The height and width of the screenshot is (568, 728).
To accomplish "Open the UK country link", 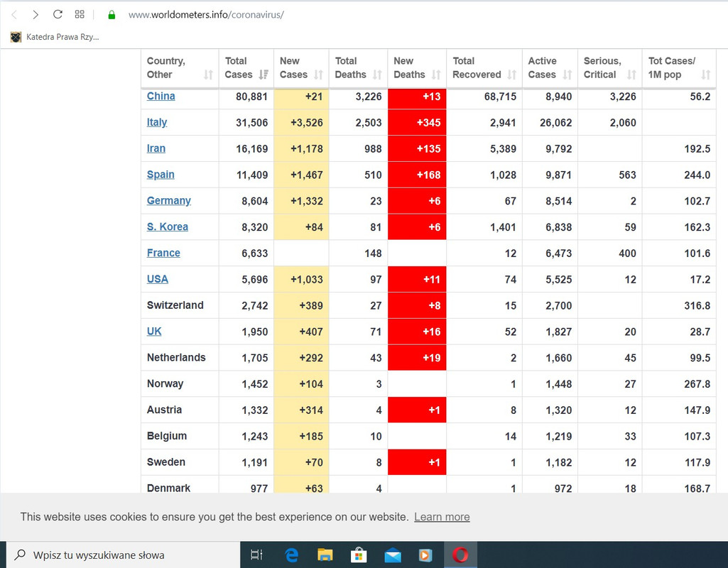I will 154,332.
